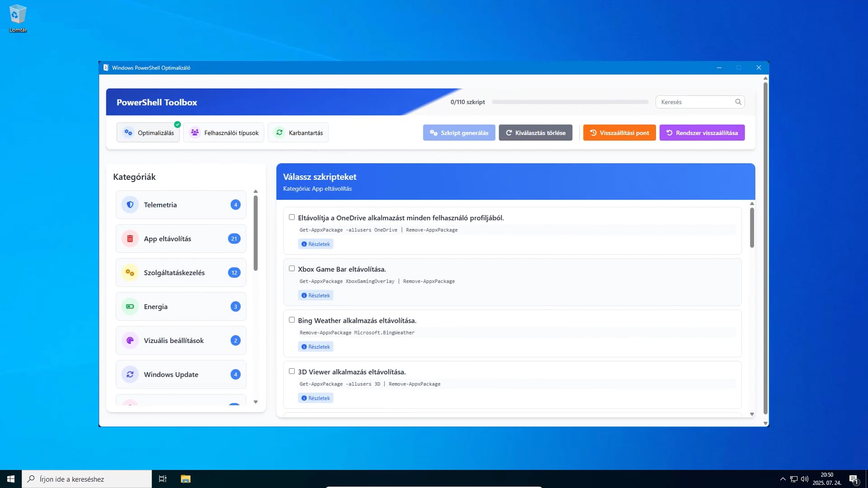Open the Karbantartás tab

coord(298,133)
